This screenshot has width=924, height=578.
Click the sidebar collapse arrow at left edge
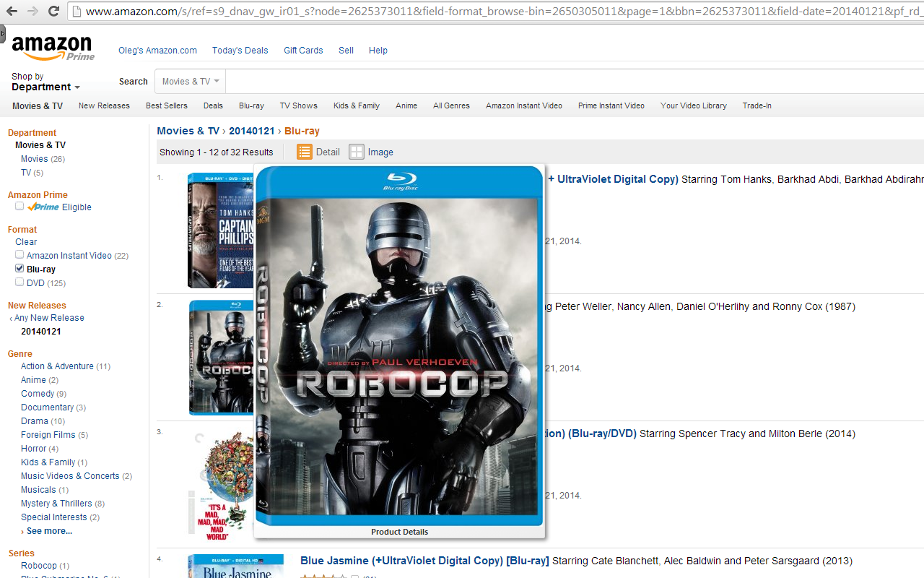tap(4, 33)
